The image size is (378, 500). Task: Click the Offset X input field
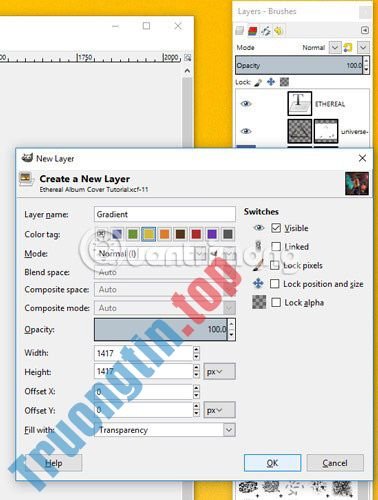[143, 391]
